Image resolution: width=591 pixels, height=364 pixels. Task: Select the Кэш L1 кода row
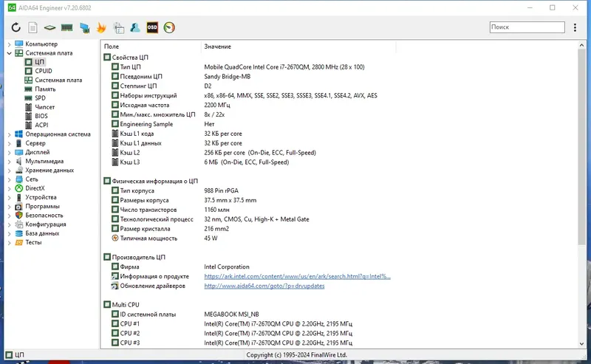[339, 134]
